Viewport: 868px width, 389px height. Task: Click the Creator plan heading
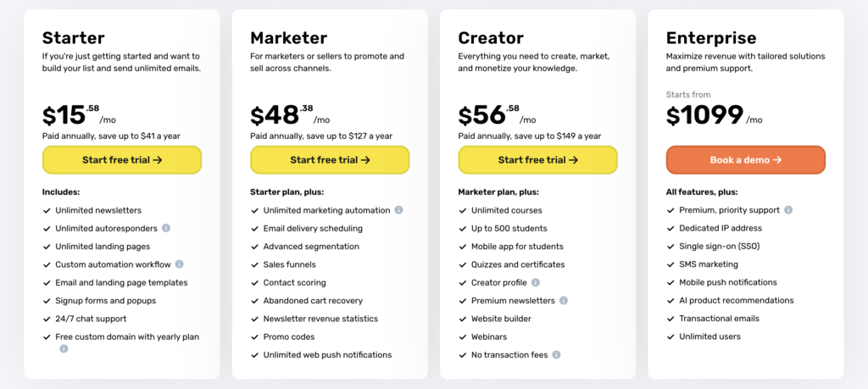tap(491, 38)
